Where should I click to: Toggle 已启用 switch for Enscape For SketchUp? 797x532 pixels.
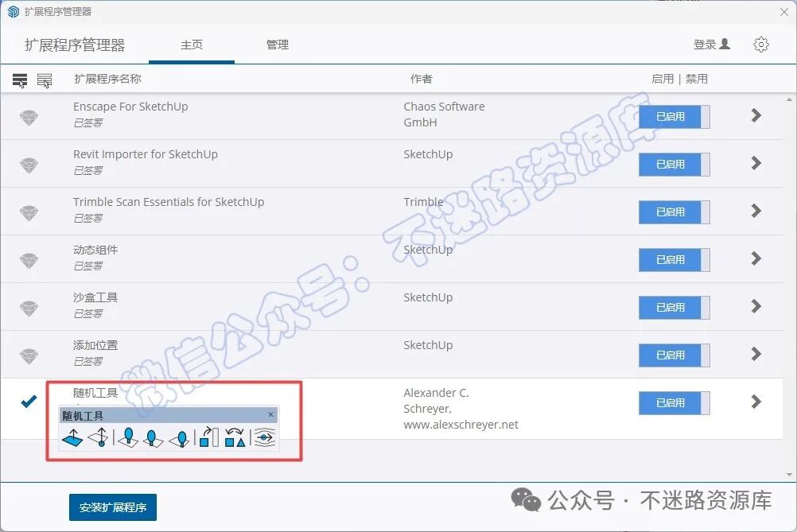tap(674, 116)
